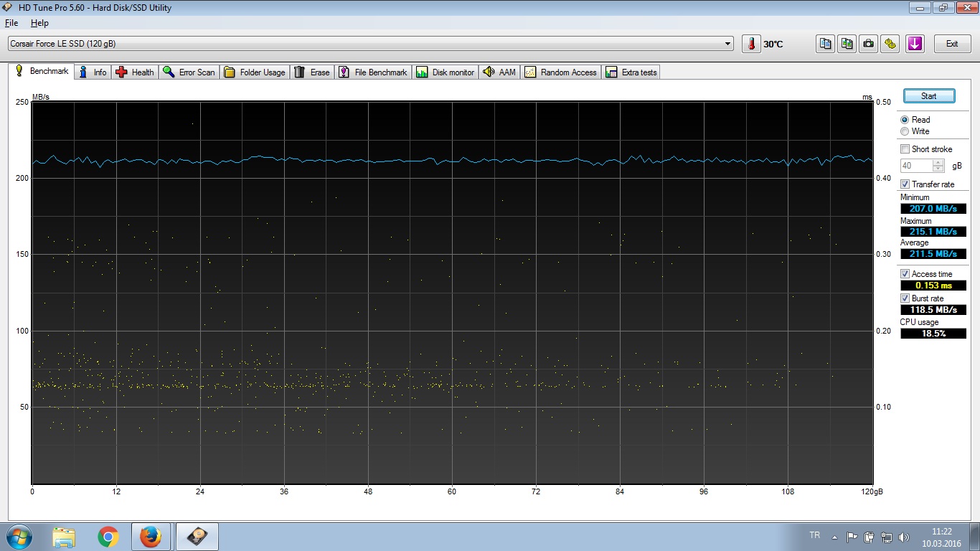Enable the Short stroke checkbox

[x=905, y=149]
